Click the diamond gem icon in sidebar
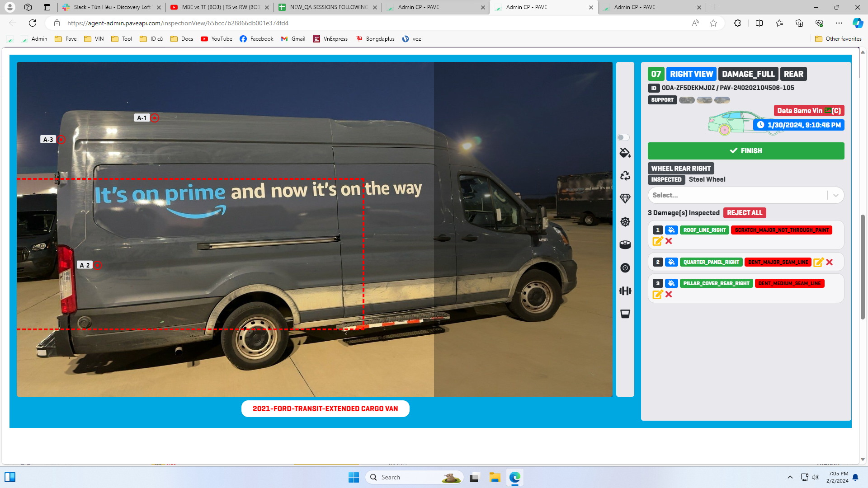This screenshot has width=868, height=488. tap(625, 199)
